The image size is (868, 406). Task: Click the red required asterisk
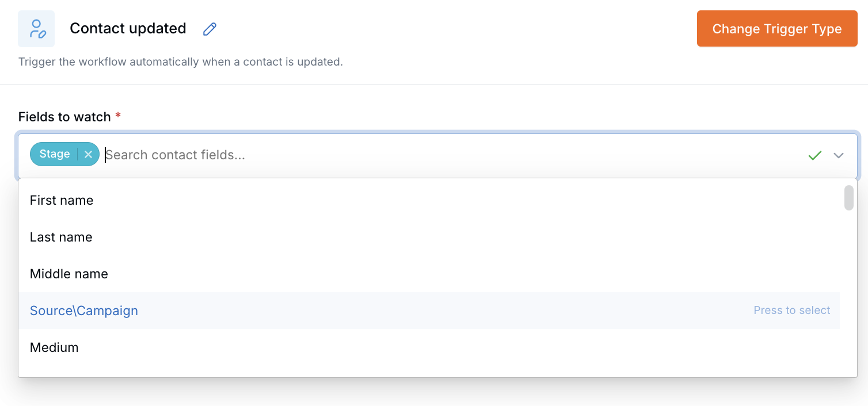118,116
